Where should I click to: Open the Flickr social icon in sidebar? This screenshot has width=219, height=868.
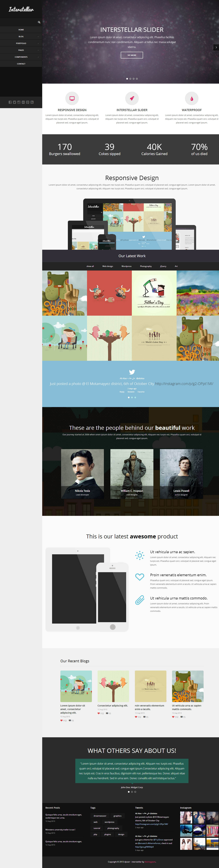coord(23,102)
